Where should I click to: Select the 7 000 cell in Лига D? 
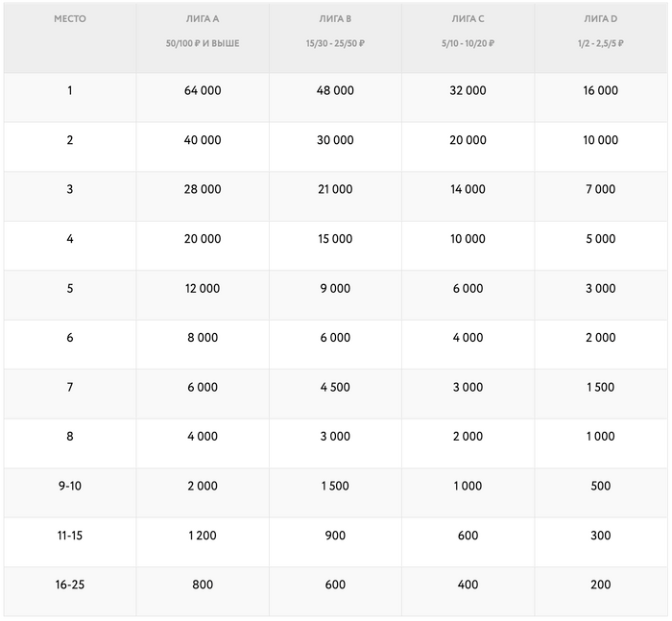[600, 190]
